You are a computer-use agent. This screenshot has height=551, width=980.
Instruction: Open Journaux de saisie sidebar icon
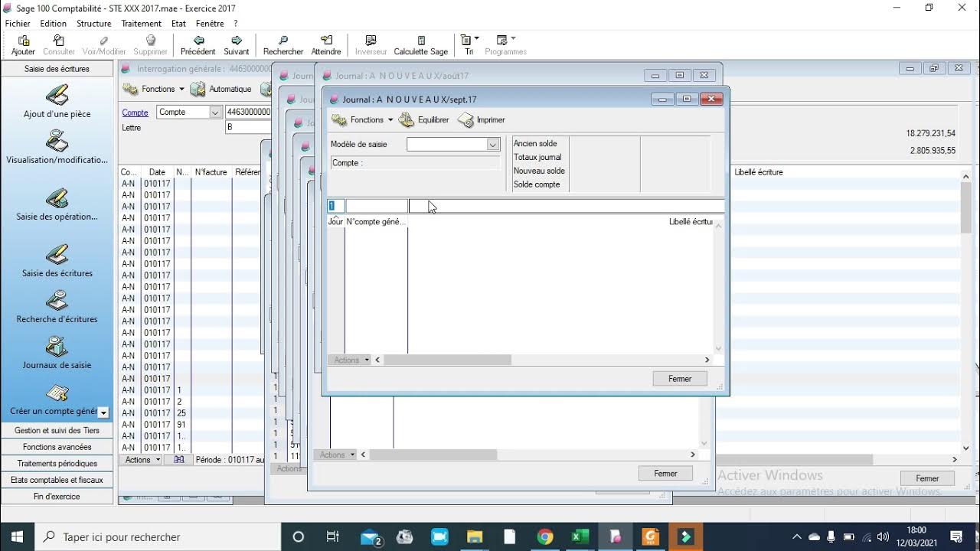pyautogui.click(x=57, y=353)
